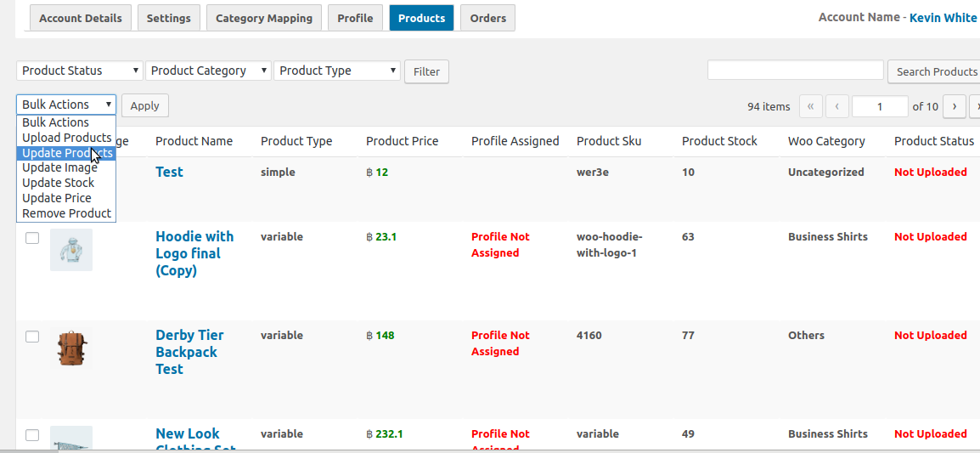Image resolution: width=980 pixels, height=453 pixels.
Task: Open the Account Details tab
Action: tap(81, 18)
